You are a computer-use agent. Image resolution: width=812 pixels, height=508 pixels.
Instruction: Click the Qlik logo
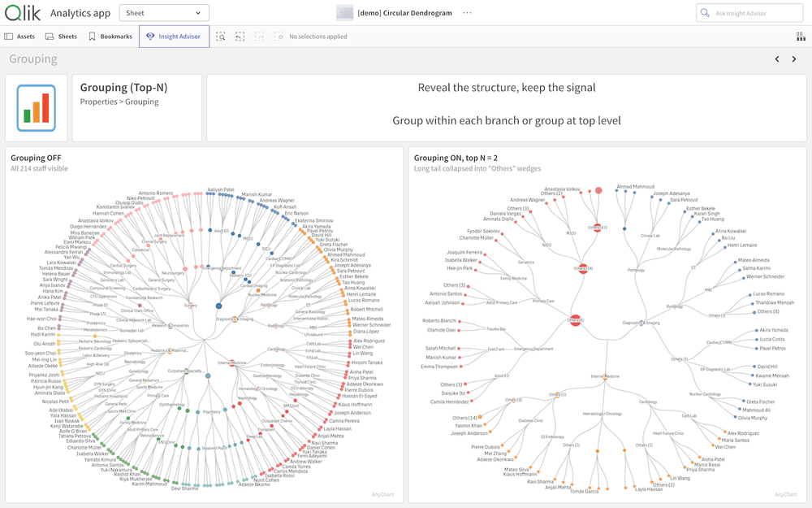(22, 12)
